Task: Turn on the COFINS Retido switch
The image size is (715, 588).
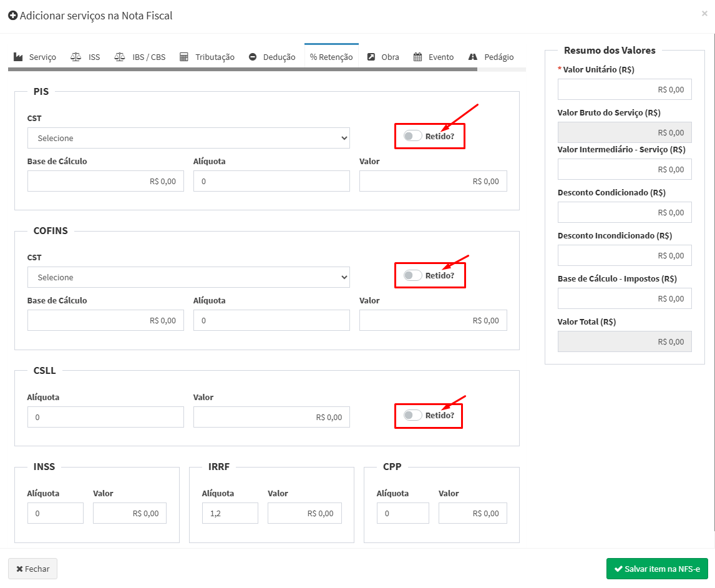Action: click(412, 275)
